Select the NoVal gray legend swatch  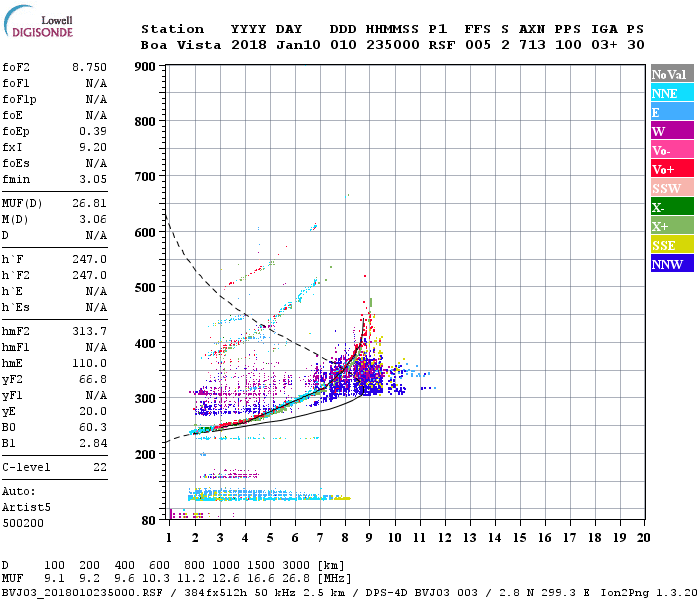[672, 74]
